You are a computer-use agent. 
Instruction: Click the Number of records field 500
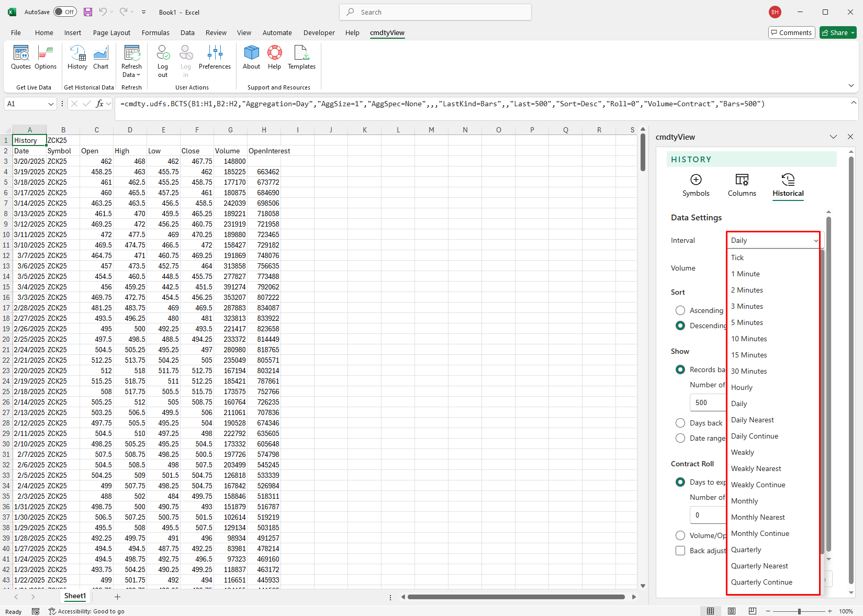click(708, 402)
